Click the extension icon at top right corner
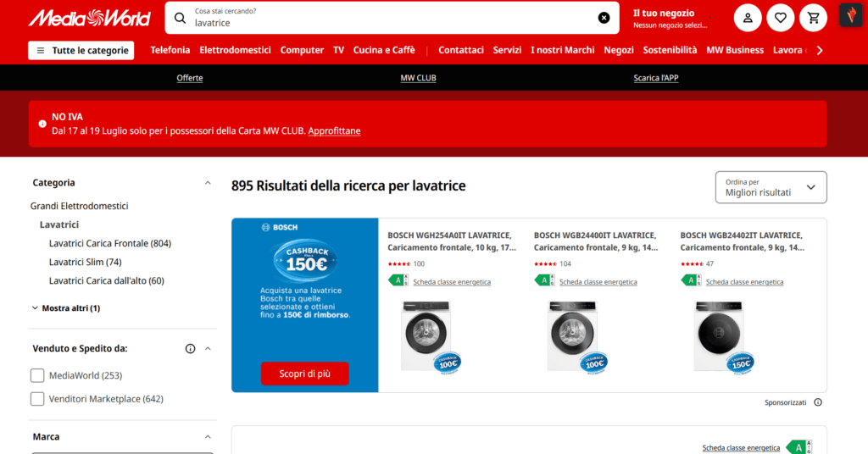 click(851, 15)
